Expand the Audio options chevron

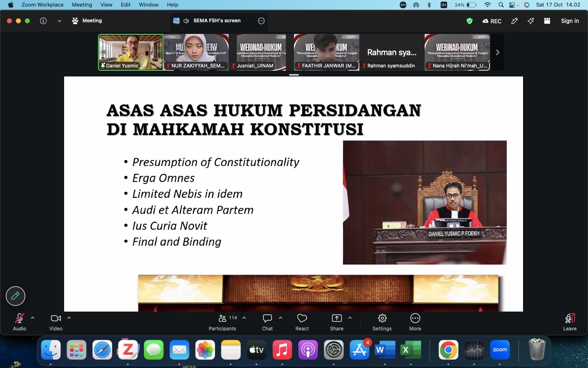[33, 318]
